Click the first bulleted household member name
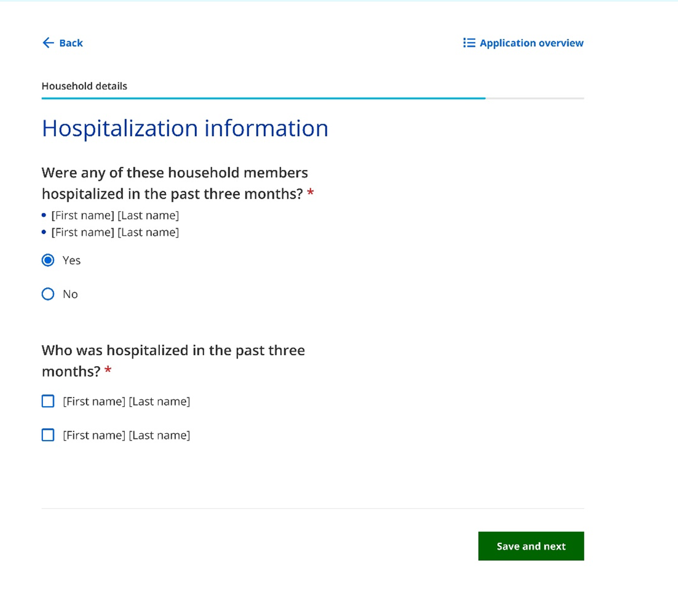 [115, 215]
